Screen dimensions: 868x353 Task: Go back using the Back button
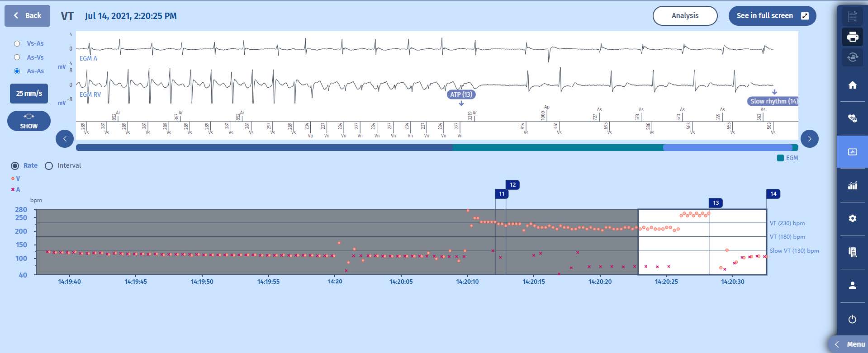[x=27, y=16]
